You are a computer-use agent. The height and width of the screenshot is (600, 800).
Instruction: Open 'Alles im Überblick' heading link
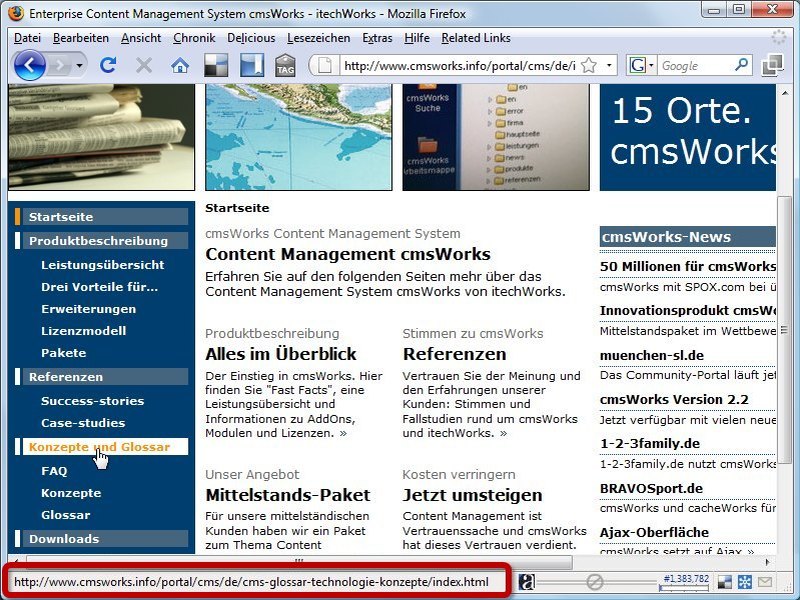(281, 354)
